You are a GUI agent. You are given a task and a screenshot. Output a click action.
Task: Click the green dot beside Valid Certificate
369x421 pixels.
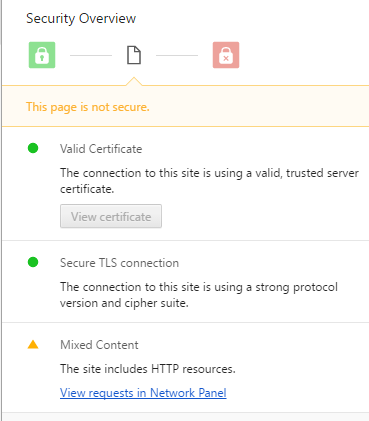[33, 148]
